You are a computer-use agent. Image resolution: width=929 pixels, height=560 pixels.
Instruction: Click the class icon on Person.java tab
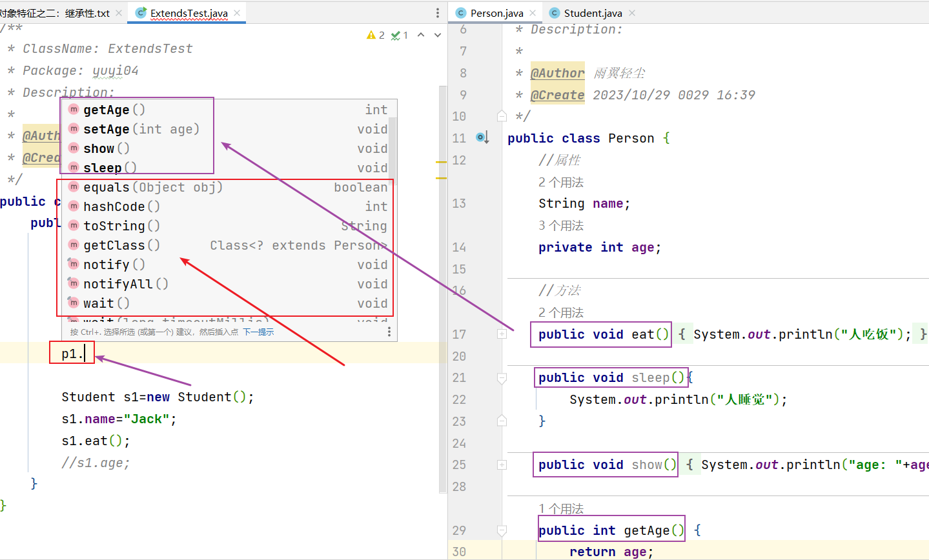460,13
